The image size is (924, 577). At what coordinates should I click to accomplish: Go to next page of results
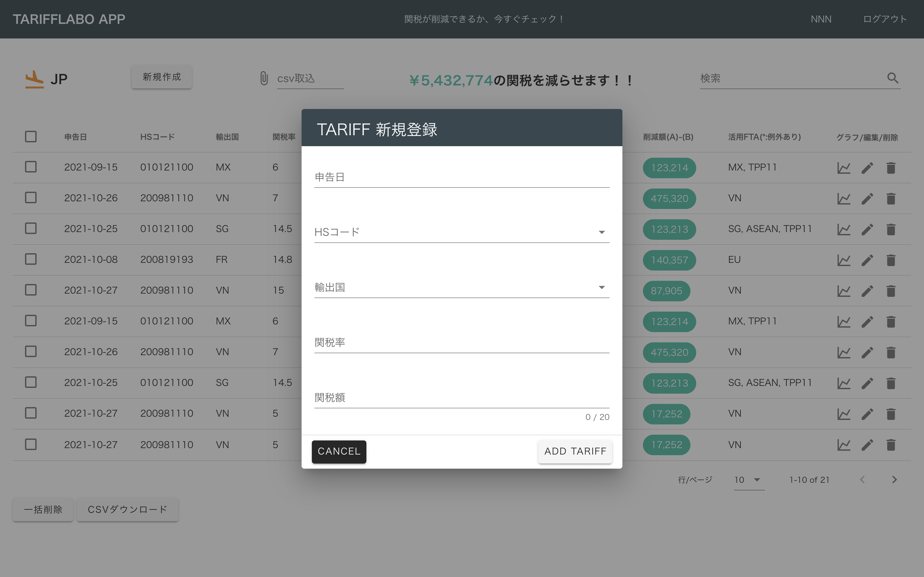pyautogui.click(x=894, y=480)
